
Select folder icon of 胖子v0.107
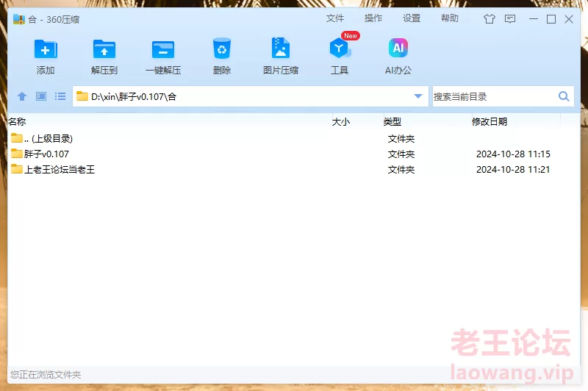(x=16, y=154)
